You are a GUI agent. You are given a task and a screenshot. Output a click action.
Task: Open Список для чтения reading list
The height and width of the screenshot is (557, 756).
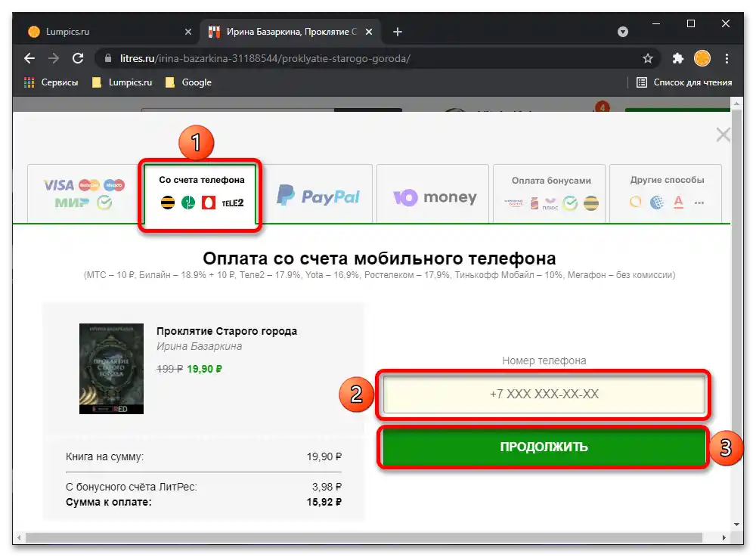(x=684, y=82)
